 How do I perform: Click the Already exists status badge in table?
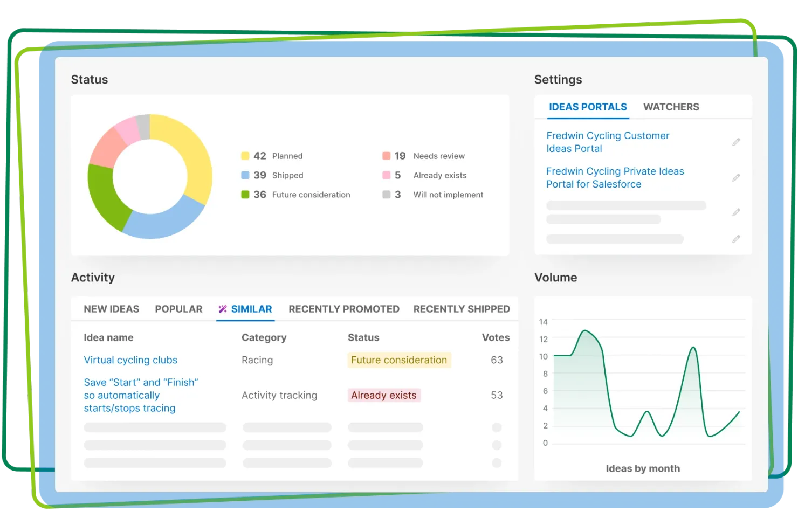384,395
